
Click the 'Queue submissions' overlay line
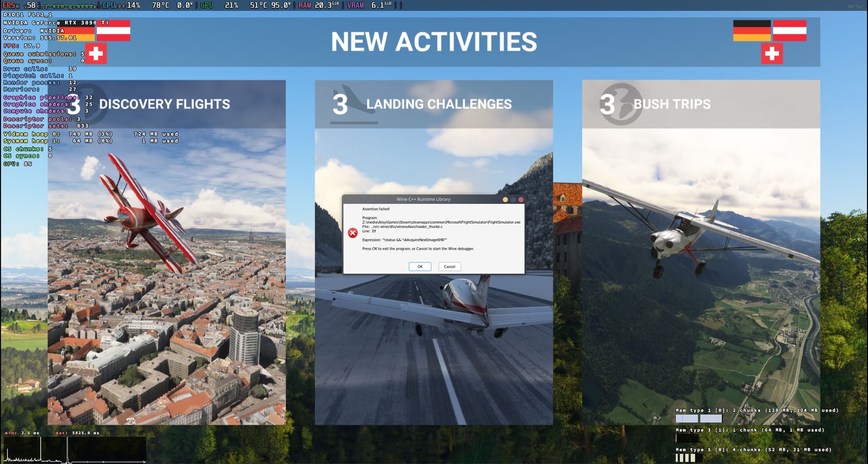pyautogui.click(x=44, y=54)
